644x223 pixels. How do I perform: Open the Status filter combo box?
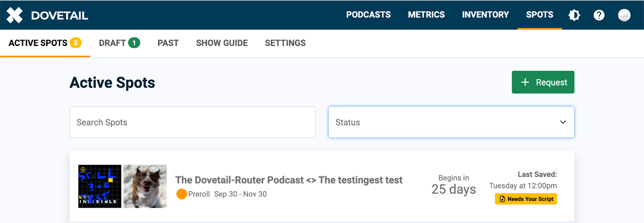[443, 122]
